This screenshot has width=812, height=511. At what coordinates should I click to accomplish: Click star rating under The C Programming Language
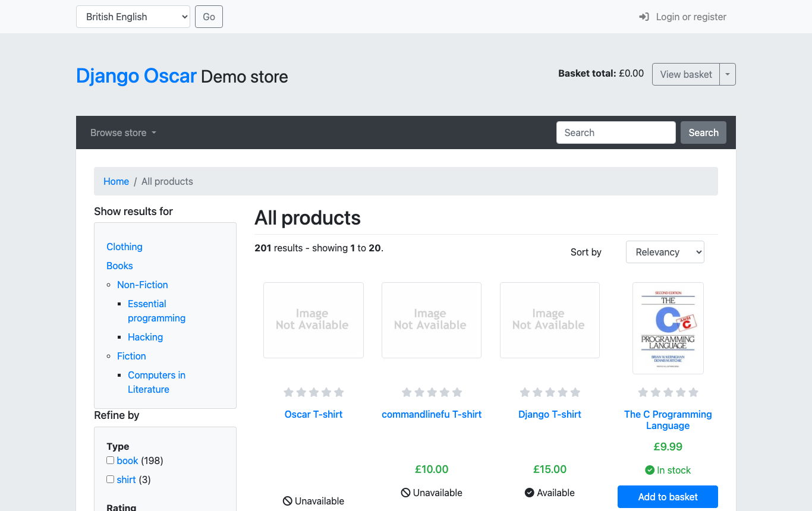668,392
